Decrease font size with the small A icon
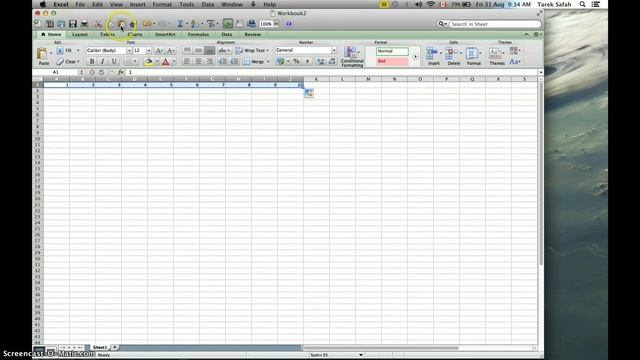The height and width of the screenshot is (360, 640). 170,51
